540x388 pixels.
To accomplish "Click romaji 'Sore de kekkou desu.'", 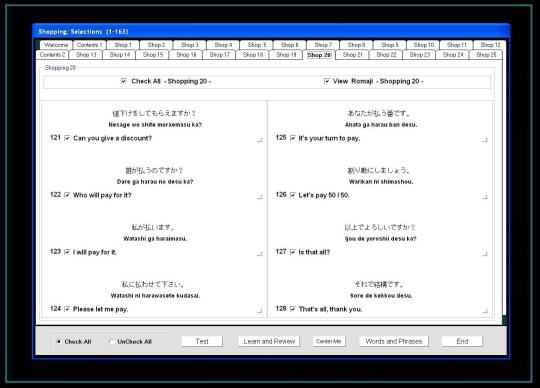I will pos(381,296).
